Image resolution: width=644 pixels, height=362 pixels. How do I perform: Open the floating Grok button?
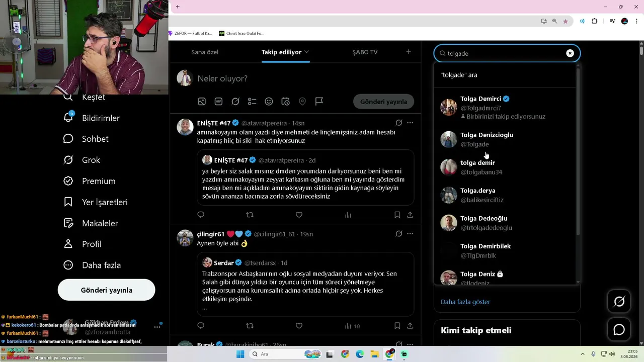click(619, 301)
